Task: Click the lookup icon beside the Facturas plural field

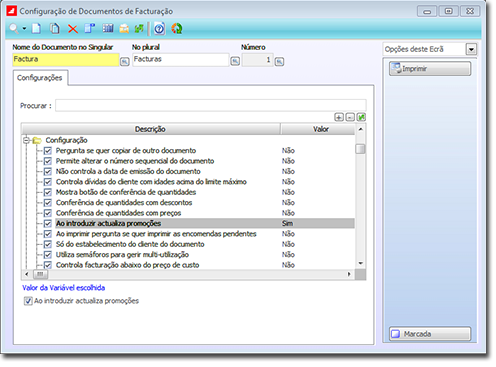Action: [x=235, y=61]
